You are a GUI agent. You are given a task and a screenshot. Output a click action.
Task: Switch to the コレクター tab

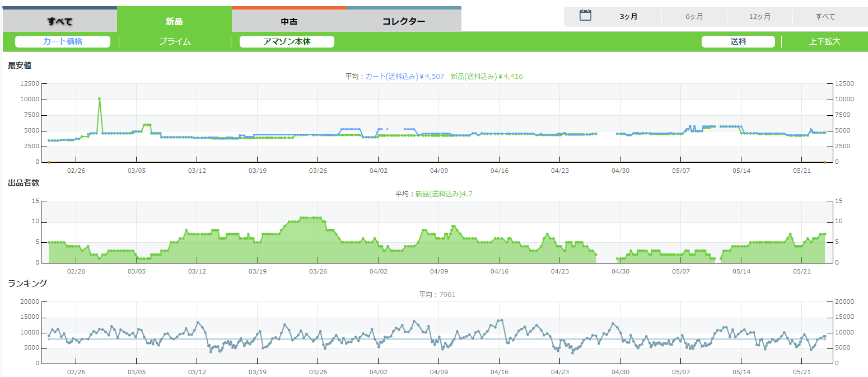404,21
